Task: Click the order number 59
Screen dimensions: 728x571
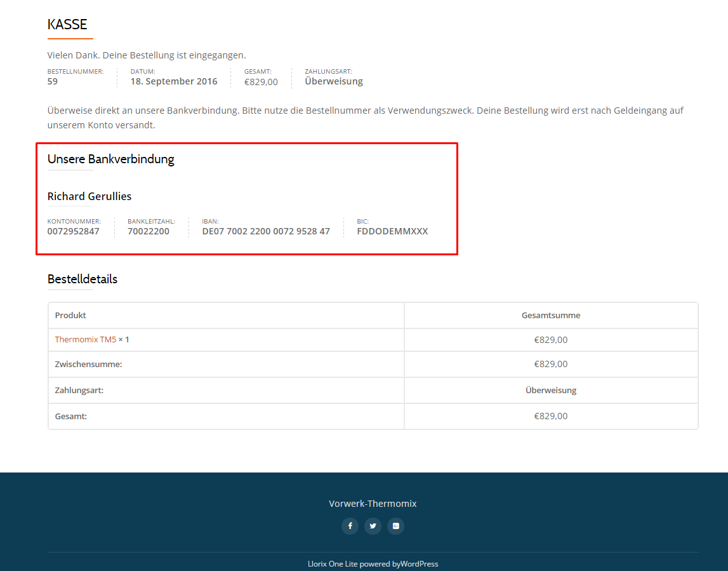Action: [x=53, y=81]
